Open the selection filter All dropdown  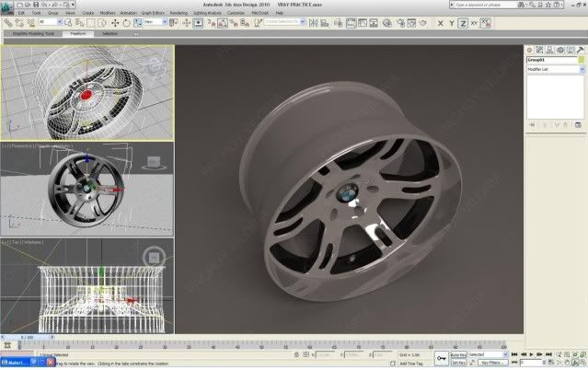pyautogui.click(x=51, y=22)
